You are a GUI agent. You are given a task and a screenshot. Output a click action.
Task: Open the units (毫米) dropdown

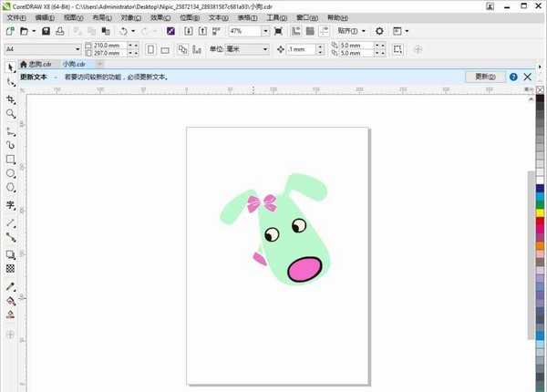(x=265, y=48)
